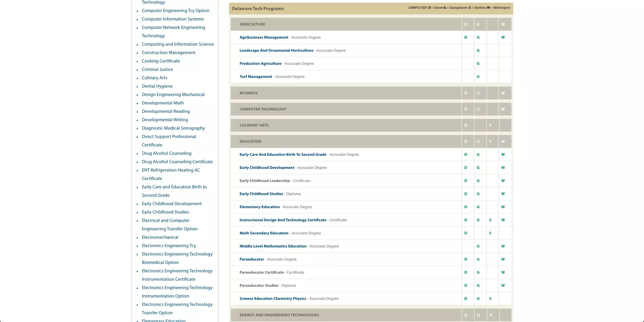Image resolution: width=644 pixels, height=322 pixels.
Task: Open Early Childhood Development program in table
Action: click(x=267, y=168)
